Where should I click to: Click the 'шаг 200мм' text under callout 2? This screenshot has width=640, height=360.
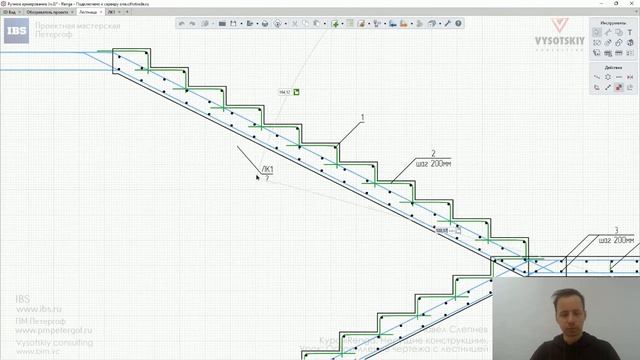433,164
